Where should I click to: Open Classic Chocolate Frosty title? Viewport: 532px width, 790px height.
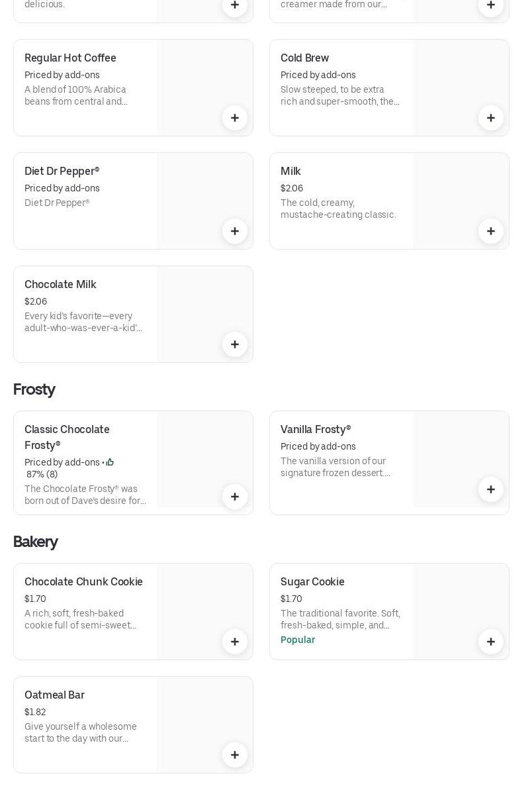pyautogui.click(x=67, y=437)
